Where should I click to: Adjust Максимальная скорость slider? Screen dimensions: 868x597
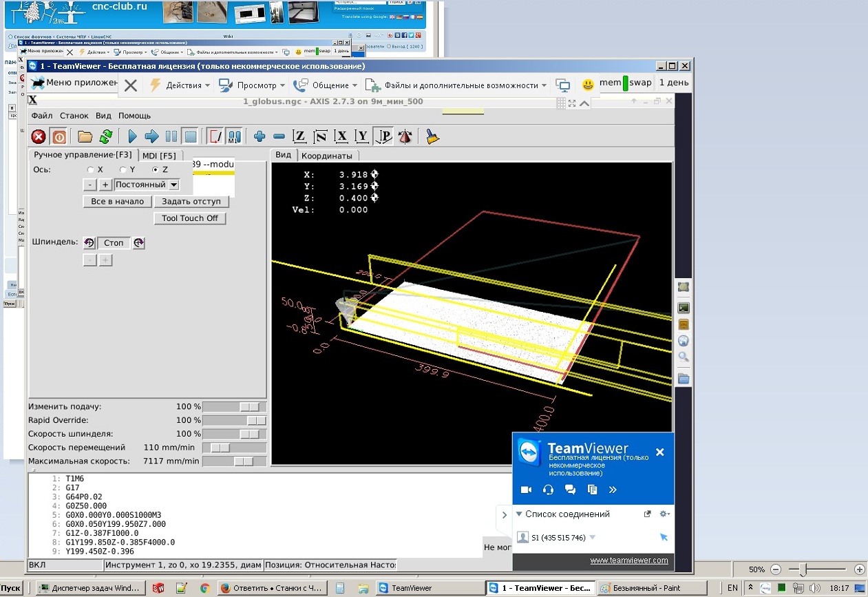[x=234, y=461]
